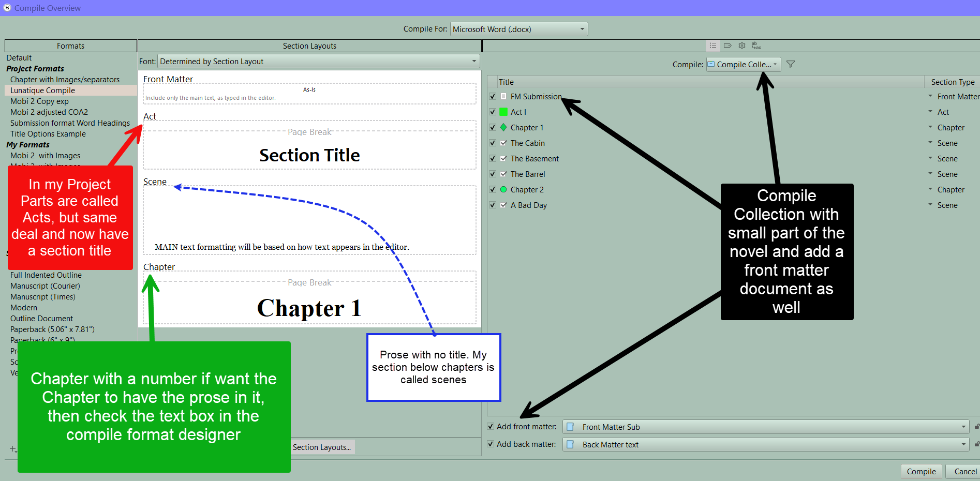Open the Contents list tab icon
This screenshot has width=980, height=481.
713,46
